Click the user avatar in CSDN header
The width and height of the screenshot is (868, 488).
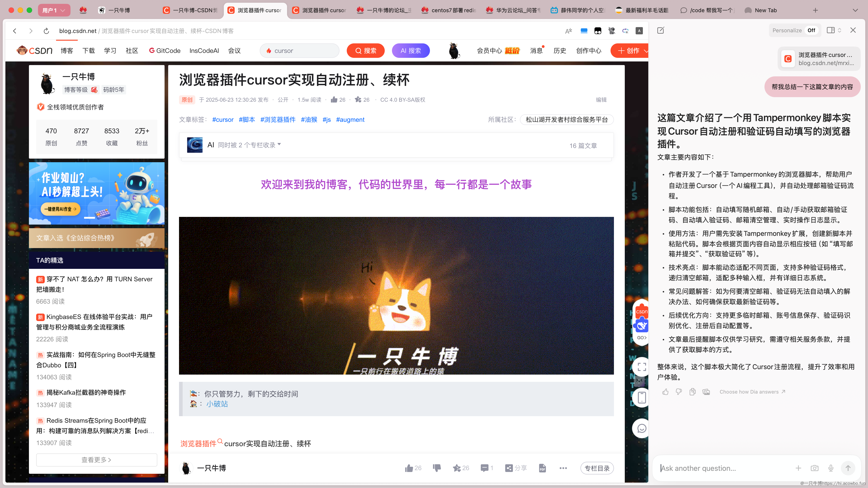point(454,51)
